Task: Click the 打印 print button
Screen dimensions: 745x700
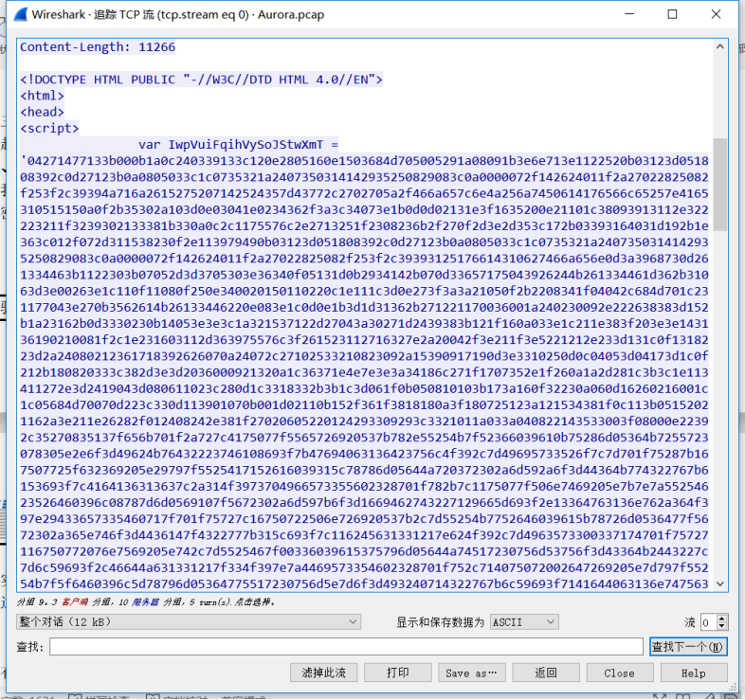Action: [398, 673]
